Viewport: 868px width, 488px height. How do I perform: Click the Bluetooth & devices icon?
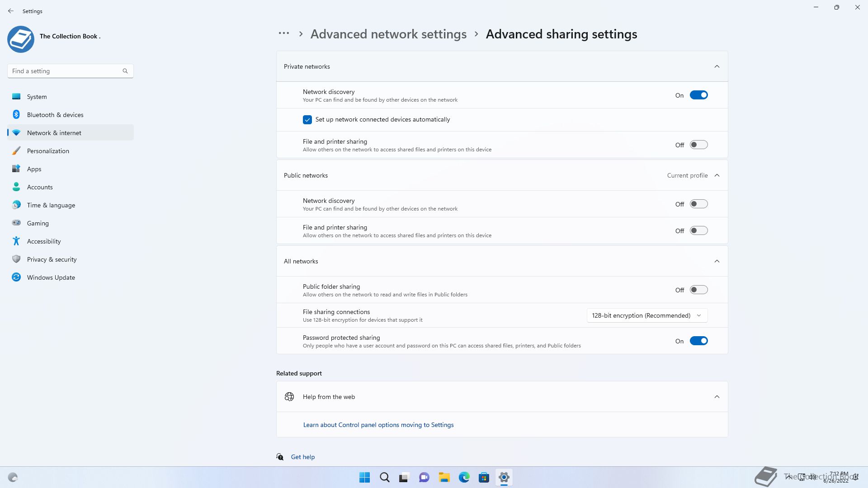tap(16, 115)
